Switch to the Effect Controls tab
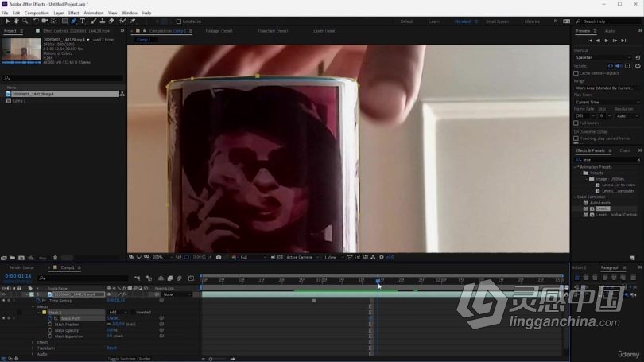 click(x=76, y=31)
